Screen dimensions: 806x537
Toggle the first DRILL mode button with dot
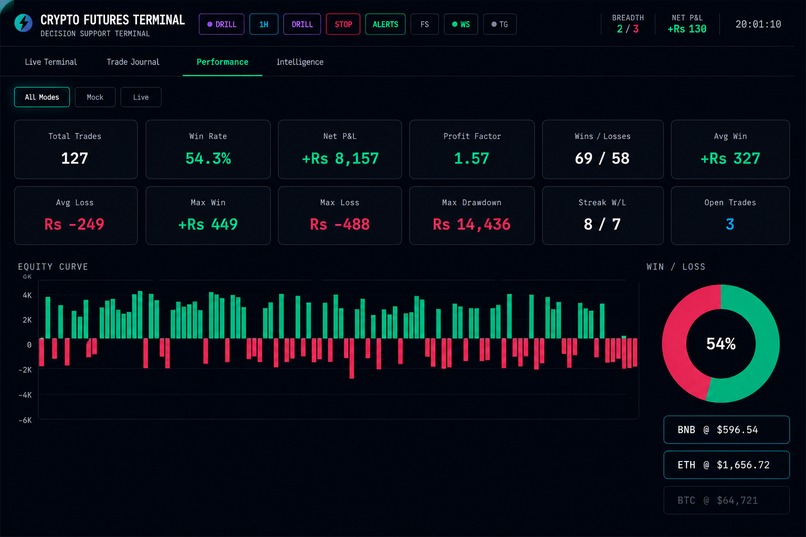222,24
